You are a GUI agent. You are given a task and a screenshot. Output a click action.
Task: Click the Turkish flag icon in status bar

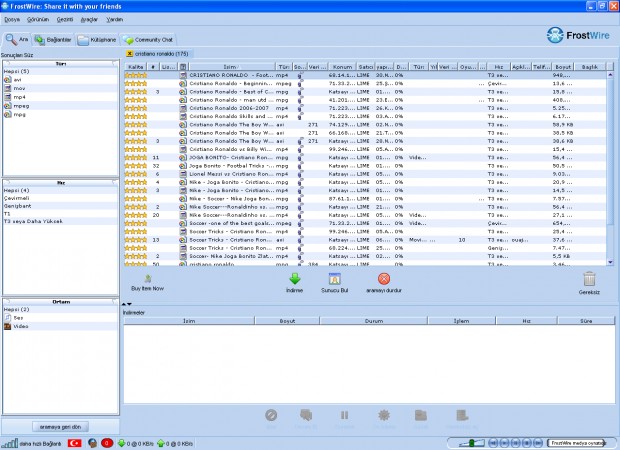(74, 443)
